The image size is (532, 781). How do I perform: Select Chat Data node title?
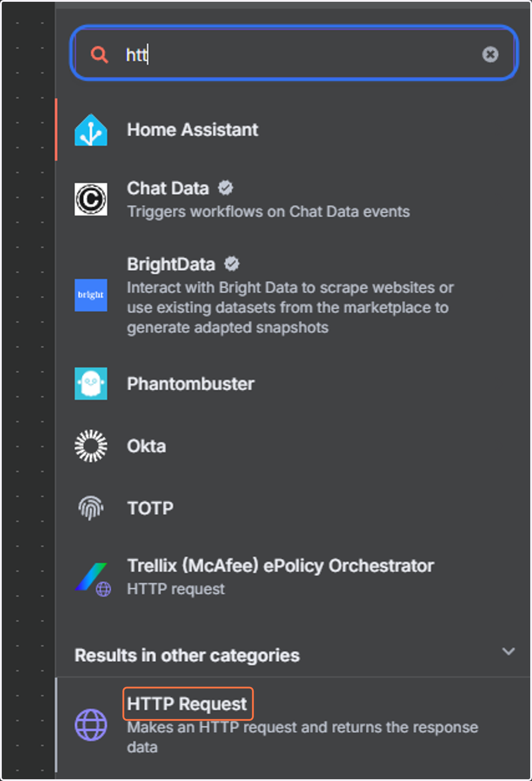[168, 188]
